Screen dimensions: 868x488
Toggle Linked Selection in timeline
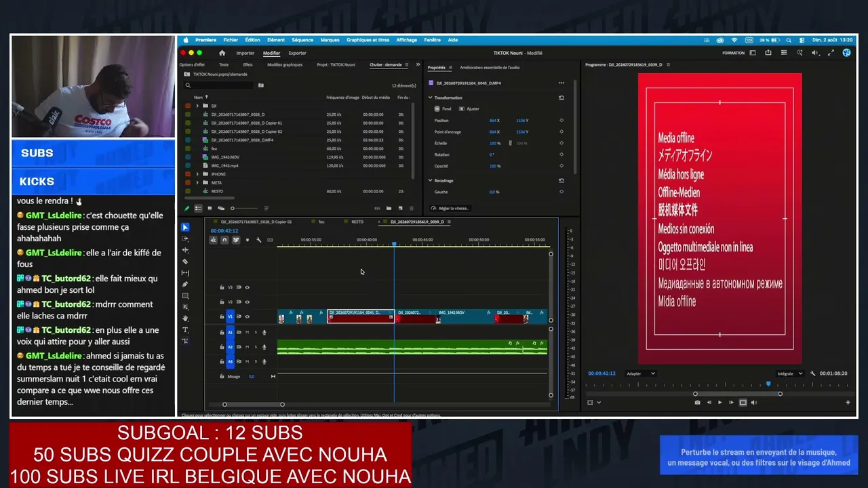tap(236, 240)
